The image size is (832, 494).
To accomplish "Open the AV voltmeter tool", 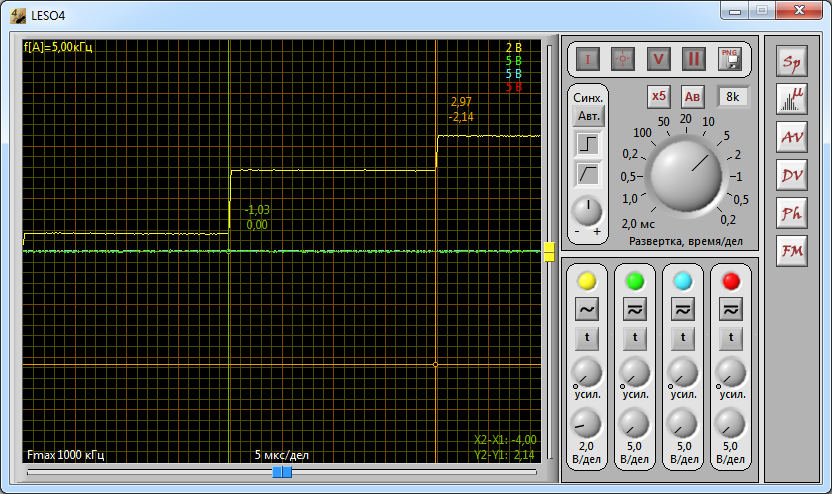I will tap(792, 137).
